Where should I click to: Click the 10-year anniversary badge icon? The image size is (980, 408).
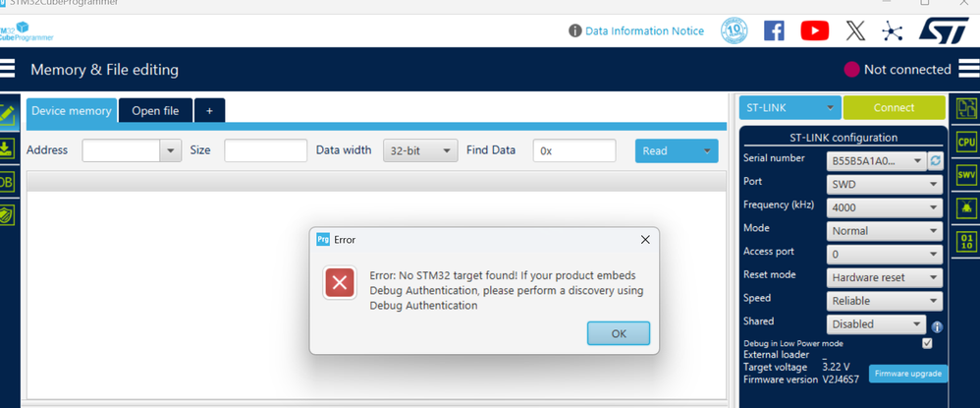[735, 30]
